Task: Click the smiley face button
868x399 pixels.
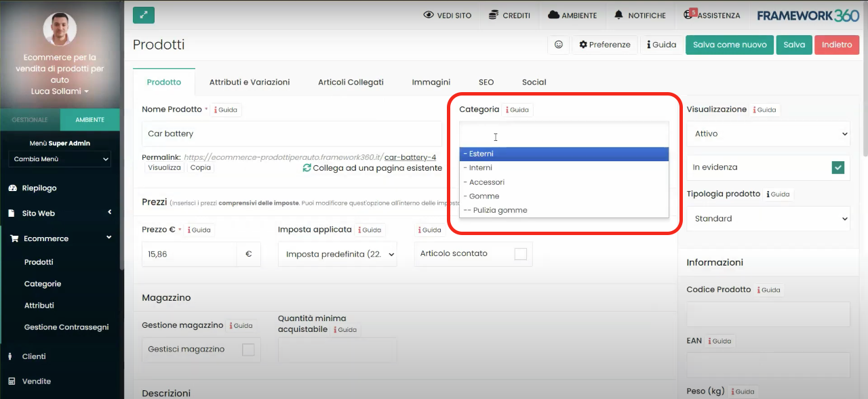Action: point(559,45)
